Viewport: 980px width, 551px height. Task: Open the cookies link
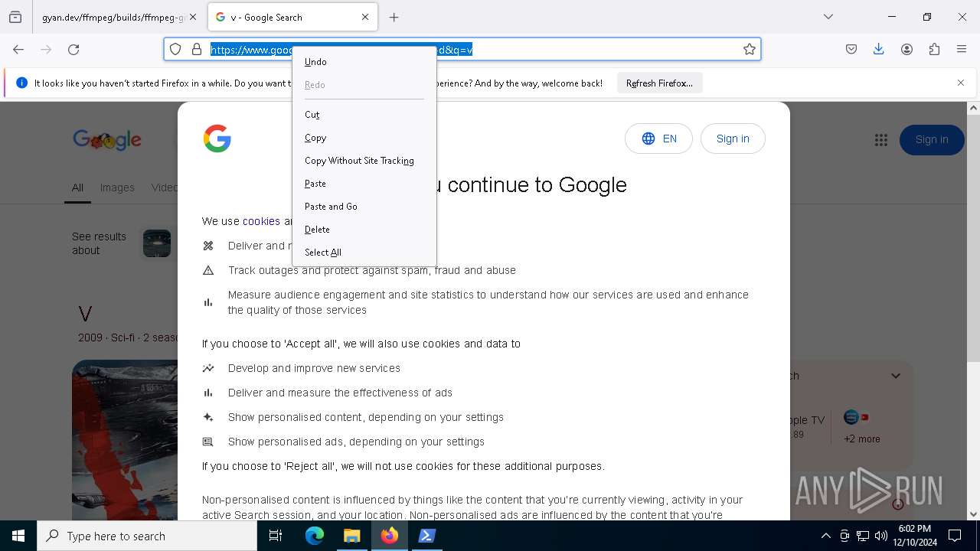(261, 221)
